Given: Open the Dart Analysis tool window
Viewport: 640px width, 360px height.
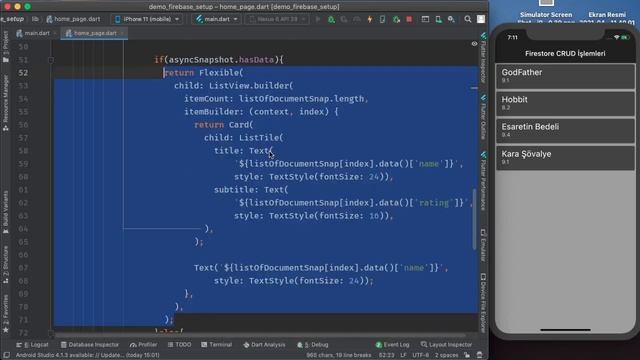Looking at the screenshot, I should (x=264, y=345).
